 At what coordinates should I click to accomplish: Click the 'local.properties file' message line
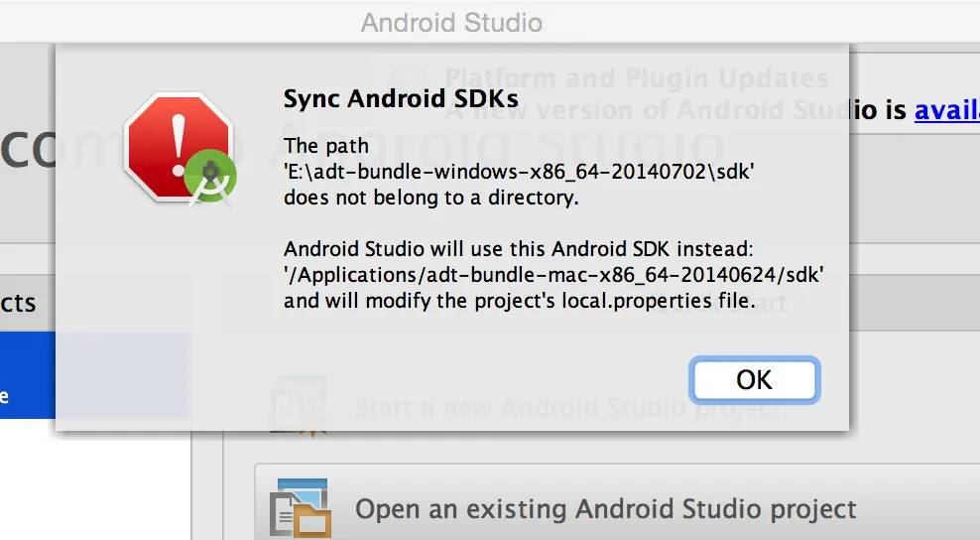click(520, 301)
